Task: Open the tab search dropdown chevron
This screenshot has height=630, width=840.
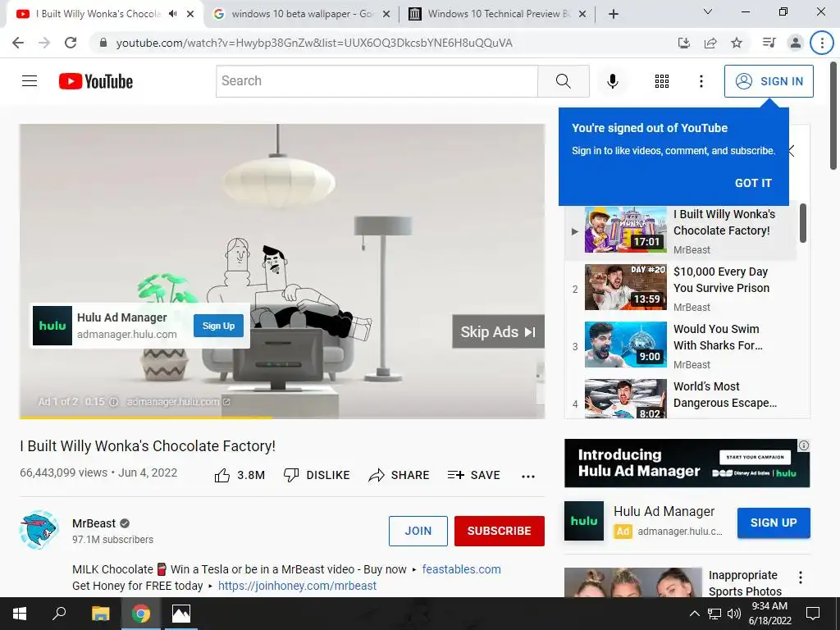Action: [708, 11]
